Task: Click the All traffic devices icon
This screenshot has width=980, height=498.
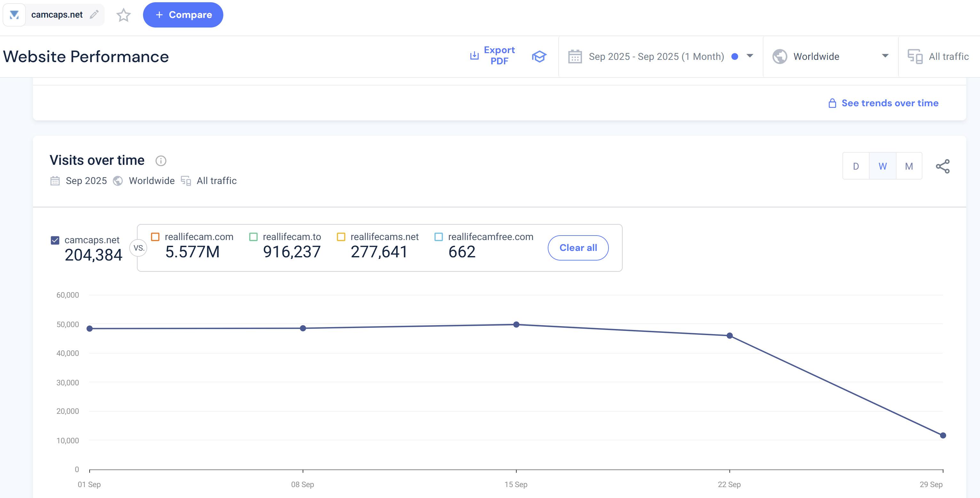Action: [914, 57]
